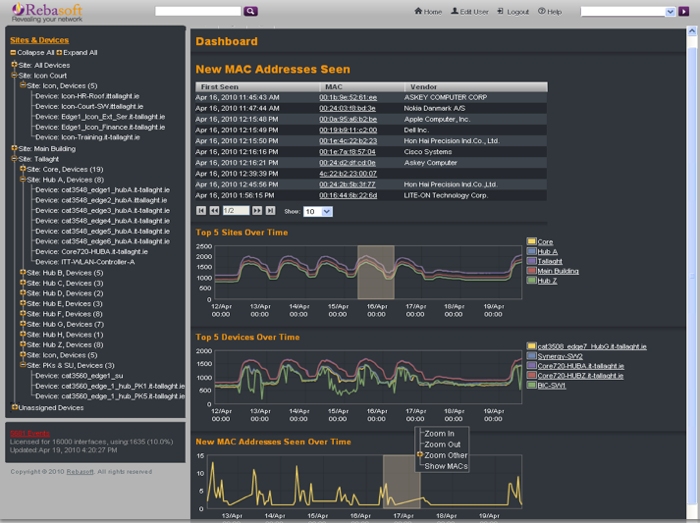This screenshot has width=700, height=523.
Task: Collapse the Site: Icon Court node
Action: (14, 75)
